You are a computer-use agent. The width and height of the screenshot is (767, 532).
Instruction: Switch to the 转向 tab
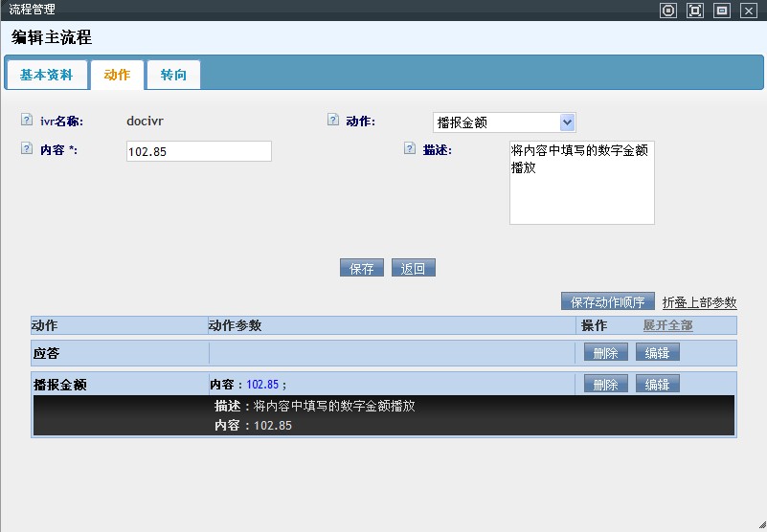(x=173, y=75)
